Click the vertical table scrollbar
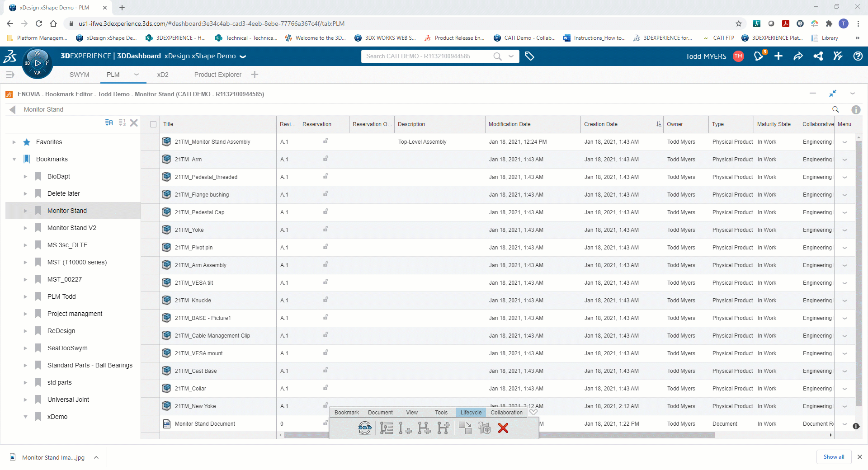 [x=859, y=274]
